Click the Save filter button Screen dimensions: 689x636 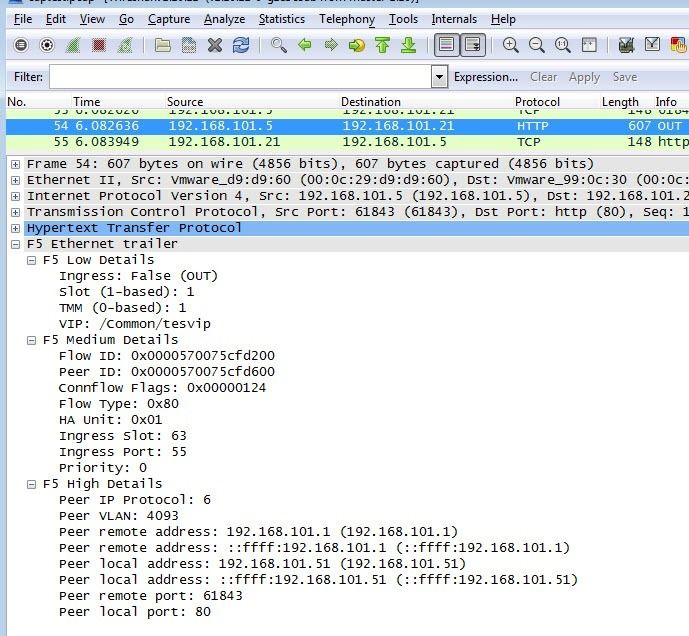624,77
